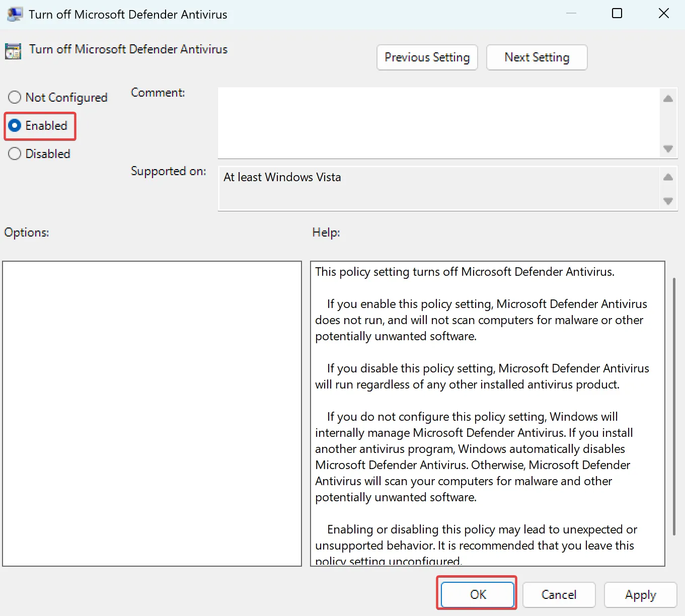Image resolution: width=685 pixels, height=616 pixels.
Task: Apply the policy change
Action: point(640,594)
